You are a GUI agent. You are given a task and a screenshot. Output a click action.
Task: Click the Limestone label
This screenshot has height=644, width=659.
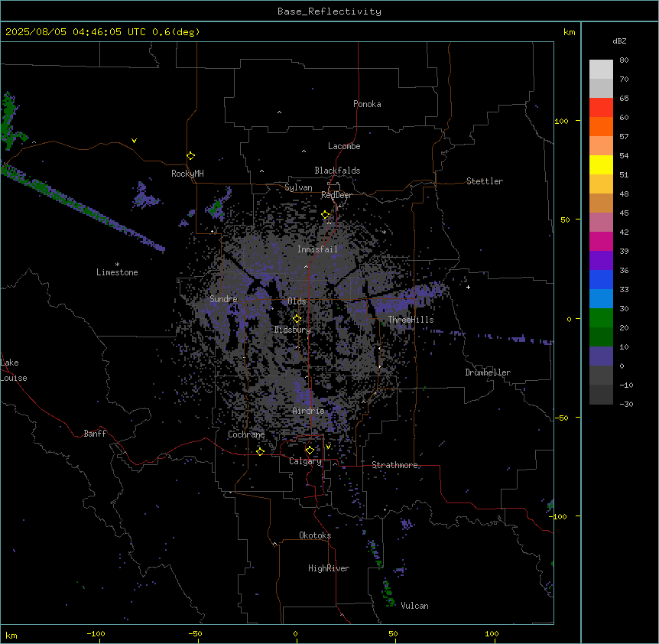117,272
